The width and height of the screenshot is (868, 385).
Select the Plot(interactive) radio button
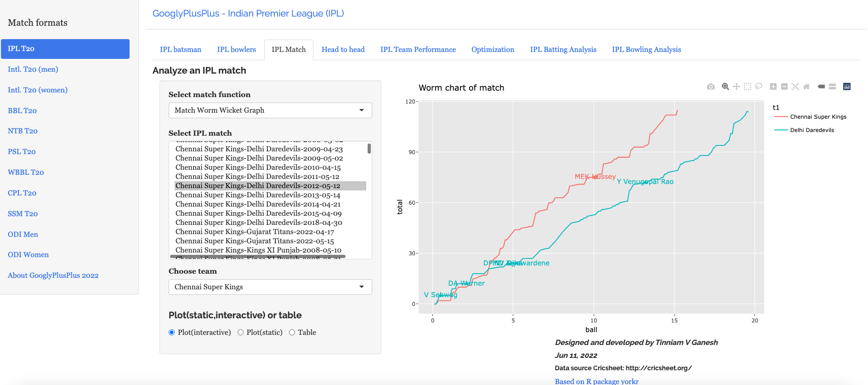(172, 333)
